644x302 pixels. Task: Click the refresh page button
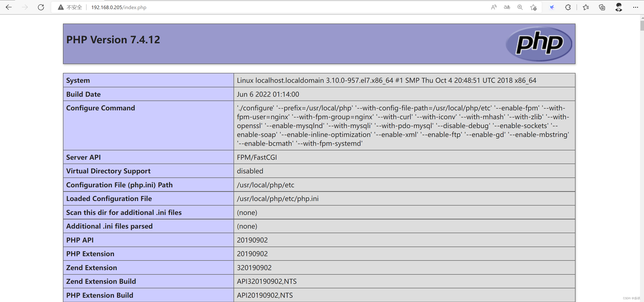(41, 7)
